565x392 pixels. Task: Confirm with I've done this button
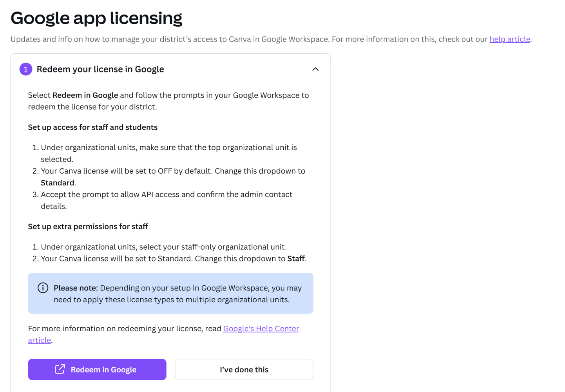244,369
